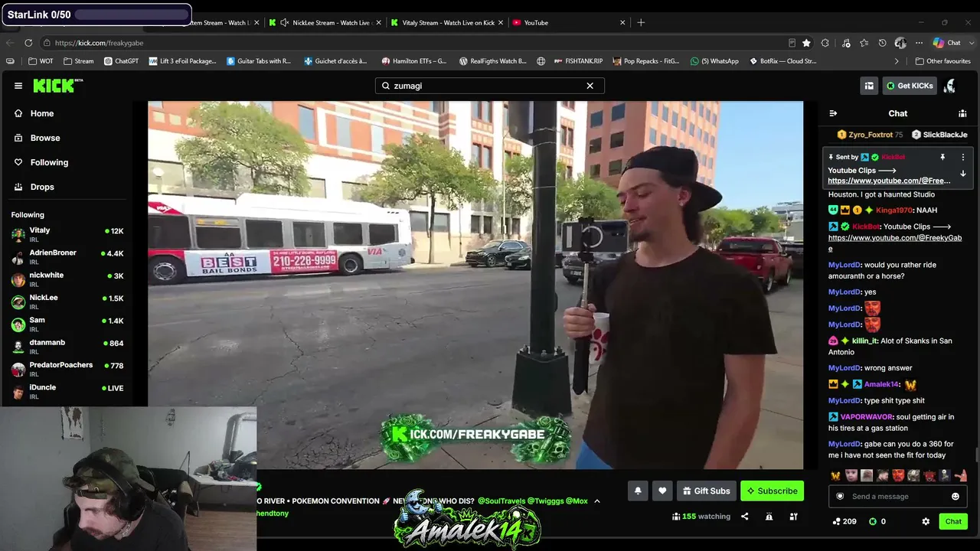Open browser history
This screenshot has width=980, height=551.
click(x=883, y=43)
